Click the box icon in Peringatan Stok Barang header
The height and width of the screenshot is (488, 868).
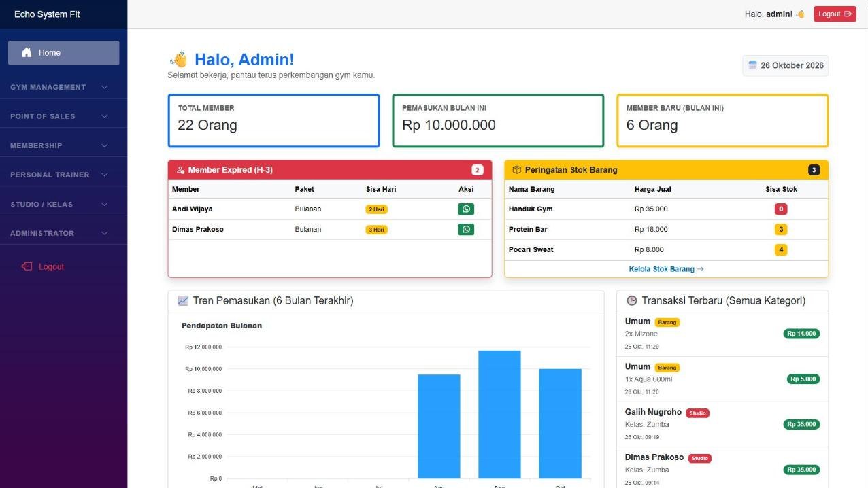(516, 170)
